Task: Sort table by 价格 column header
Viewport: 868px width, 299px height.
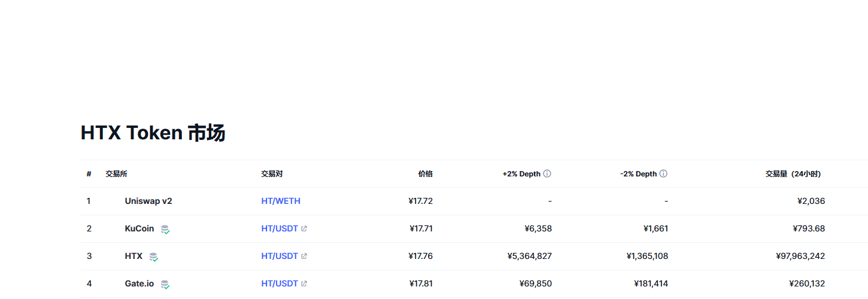Action: tap(425, 174)
